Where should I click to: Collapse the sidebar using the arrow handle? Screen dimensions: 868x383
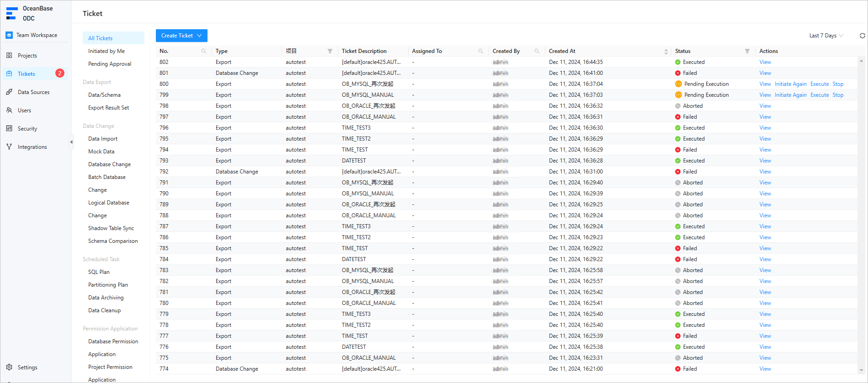71,142
